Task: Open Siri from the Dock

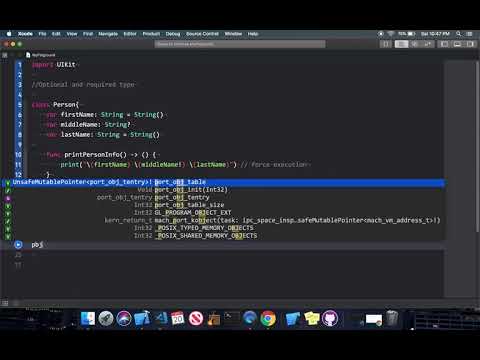Action: (124, 318)
